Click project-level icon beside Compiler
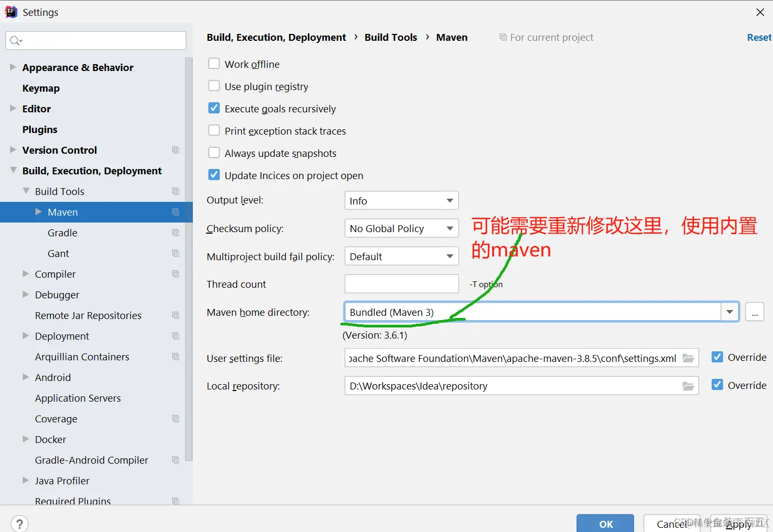This screenshot has height=532, width=773. tap(176, 274)
